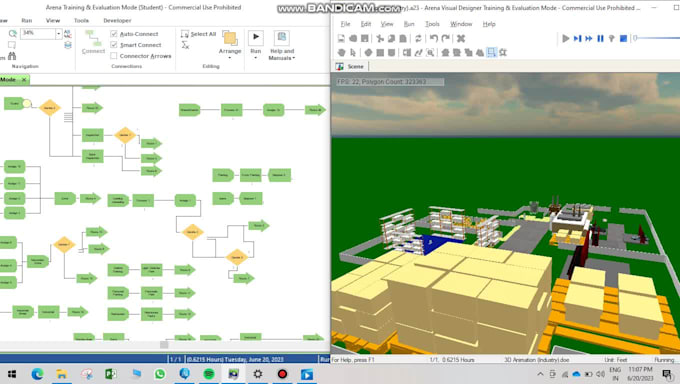Click the sigma expression icon under Select All
680x384 pixels.
point(185,45)
